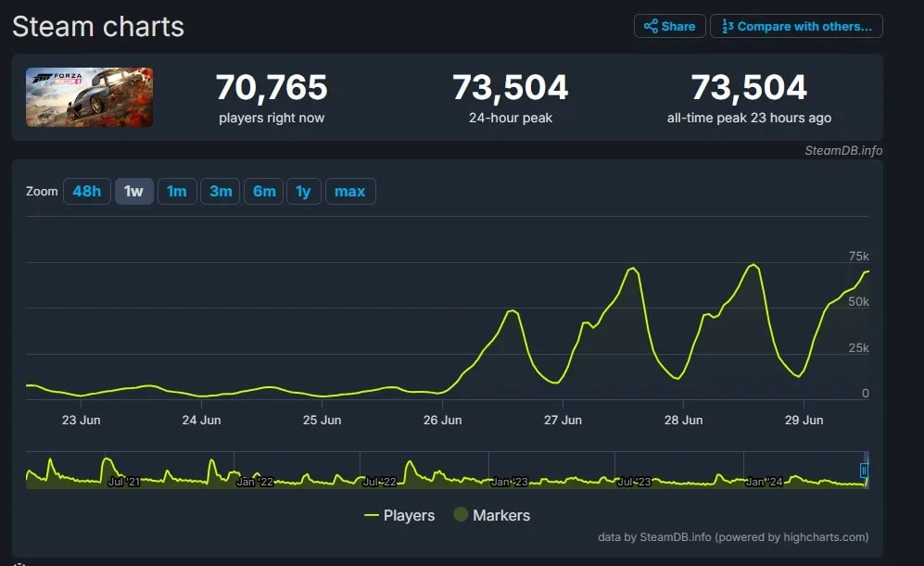Click the 23 Jun axis label
Screen dimensions: 924x566
82,420
